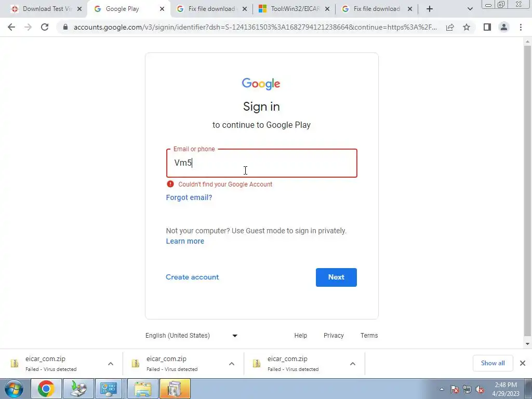The width and height of the screenshot is (532, 399).
Task: Open the Help link in footer
Action: [x=301, y=336]
